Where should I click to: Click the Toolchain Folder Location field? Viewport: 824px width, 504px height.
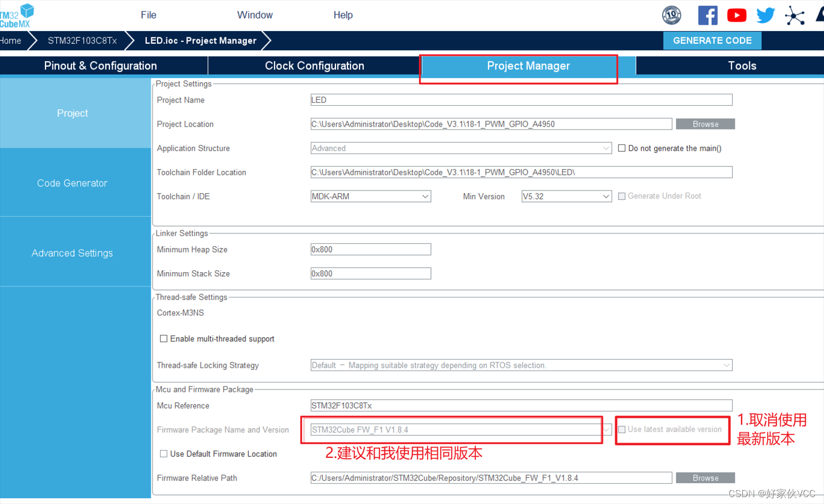521,173
